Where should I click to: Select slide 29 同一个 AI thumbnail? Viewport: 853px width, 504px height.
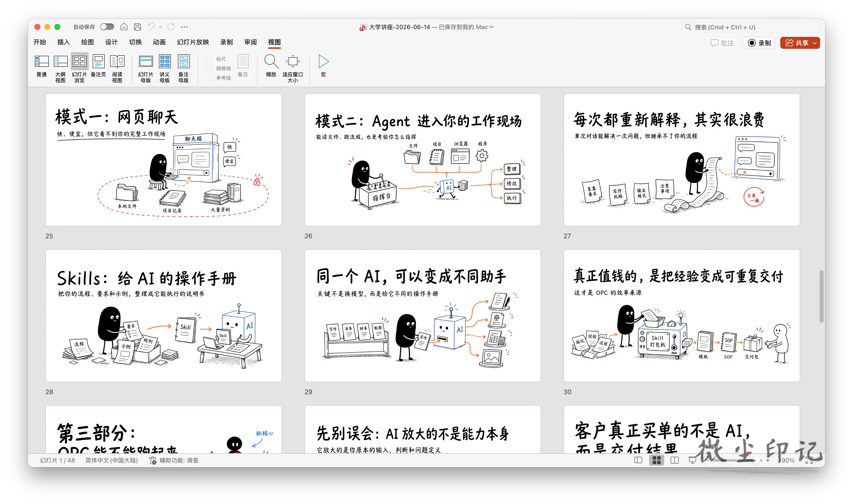pyautogui.click(x=423, y=316)
